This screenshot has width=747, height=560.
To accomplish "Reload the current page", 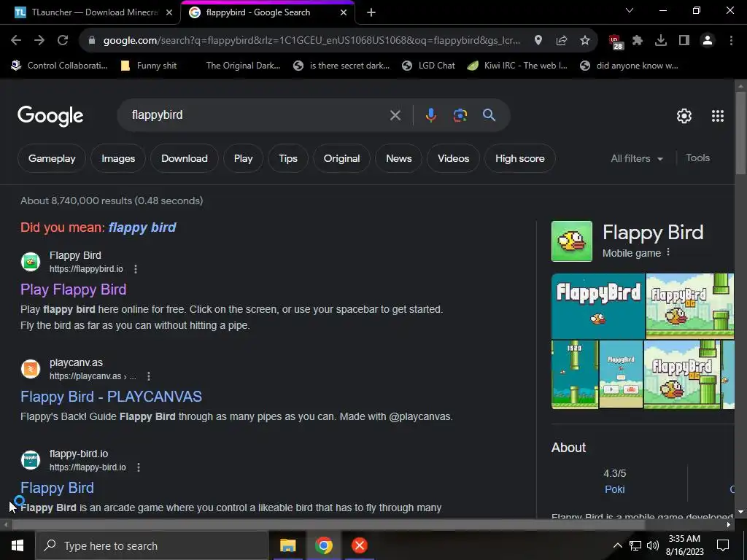I will [63, 41].
